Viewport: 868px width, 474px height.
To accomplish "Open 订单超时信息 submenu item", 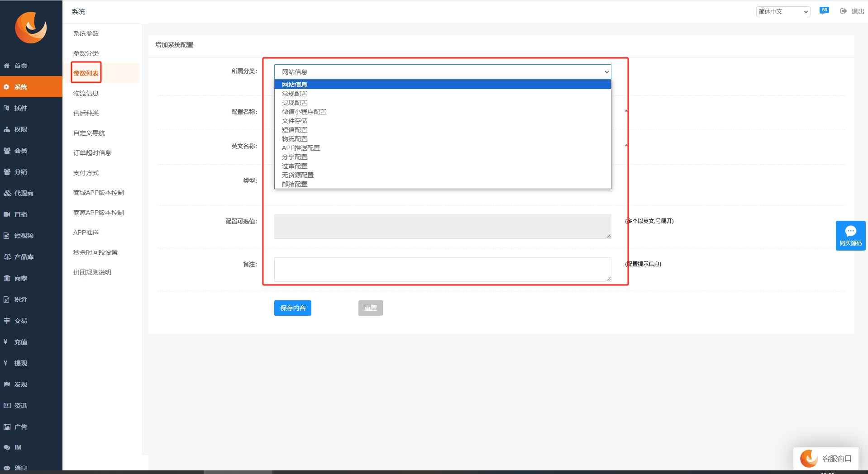I will 92,153.
